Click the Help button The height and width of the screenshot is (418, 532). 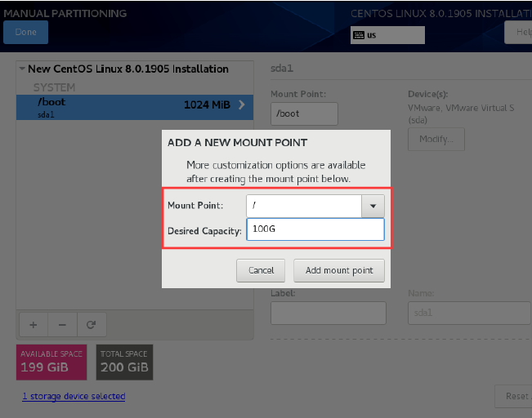click(518, 32)
